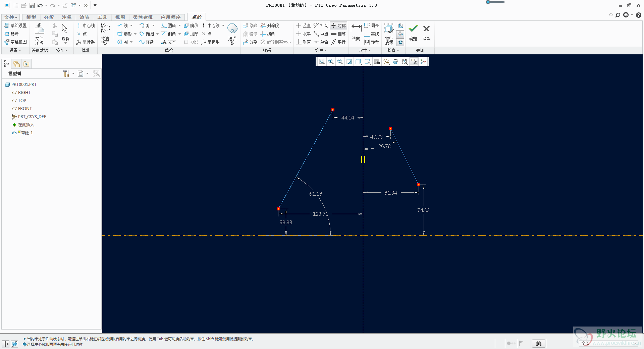The height and width of the screenshot is (349, 644).
Task: Switch to the 视图 view tab
Action: [120, 17]
